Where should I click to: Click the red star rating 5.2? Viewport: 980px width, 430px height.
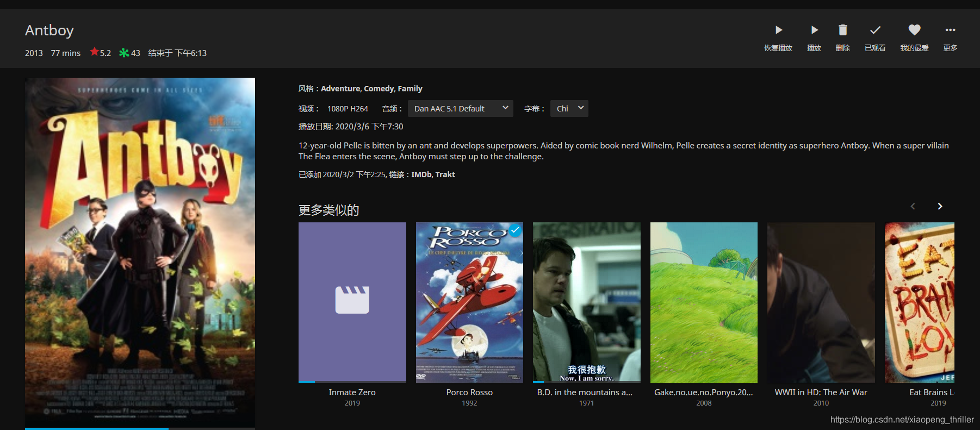[x=101, y=53]
